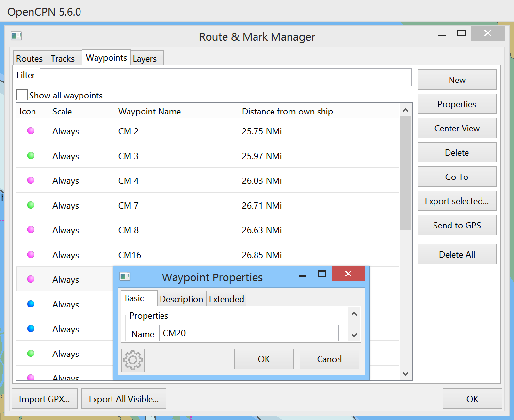Click the app icon on Route & Mark Manager titlebar

[x=16, y=35]
